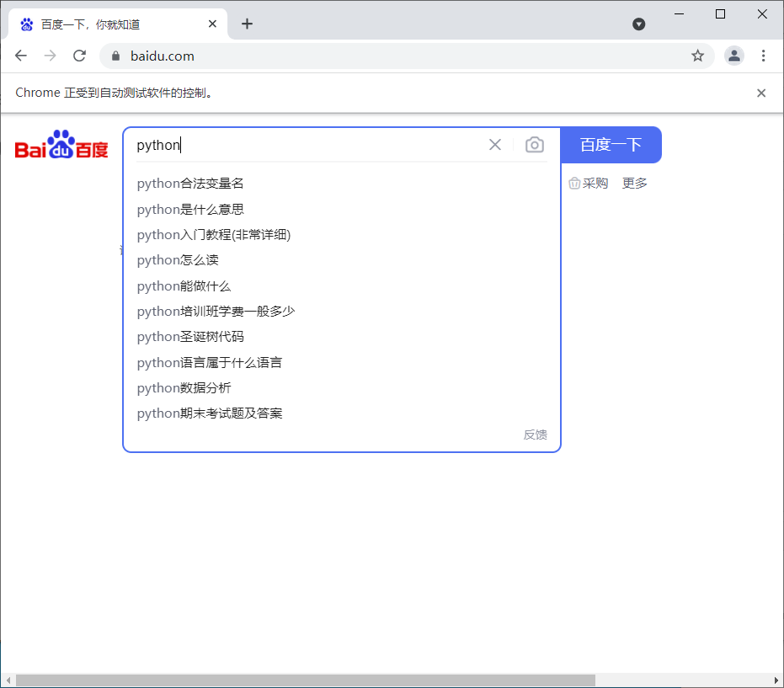Open the Chrome three-dot menu

click(763, 56)
